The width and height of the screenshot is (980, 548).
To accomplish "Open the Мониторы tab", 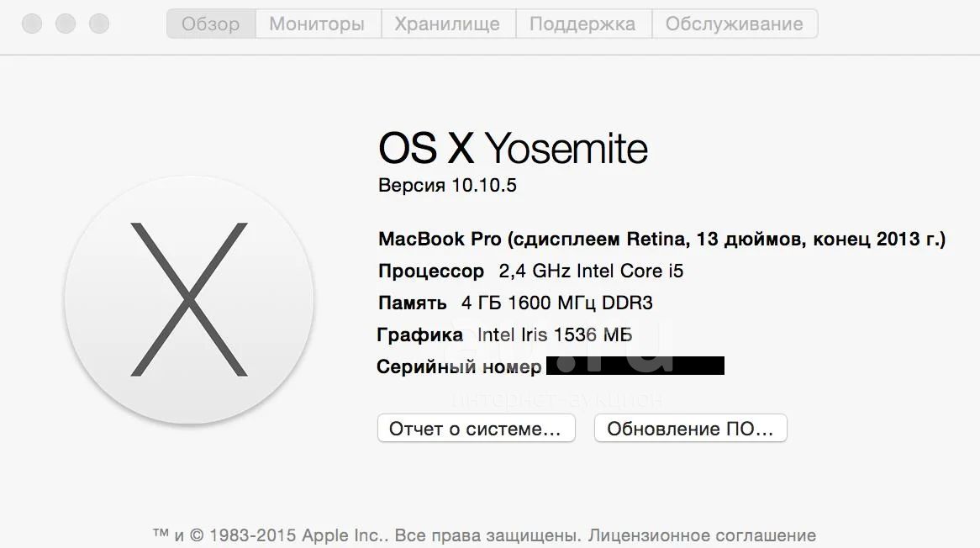I will pos(318,24).
